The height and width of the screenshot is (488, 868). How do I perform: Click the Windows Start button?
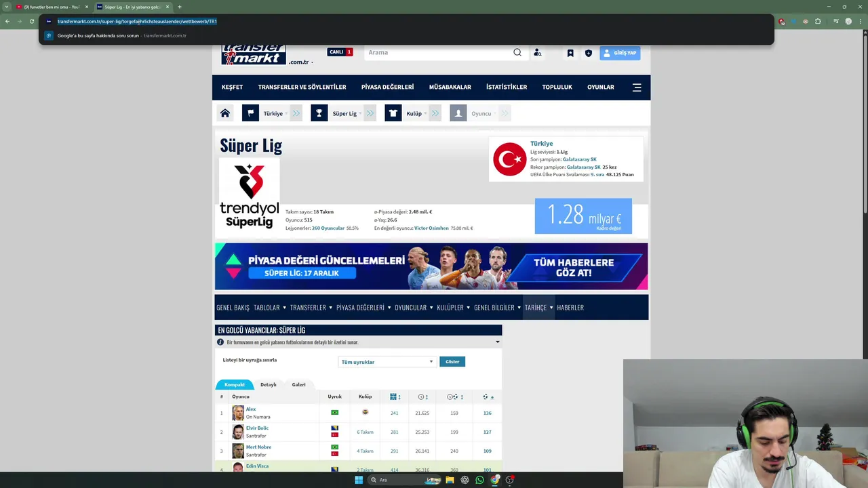point(359,480)
